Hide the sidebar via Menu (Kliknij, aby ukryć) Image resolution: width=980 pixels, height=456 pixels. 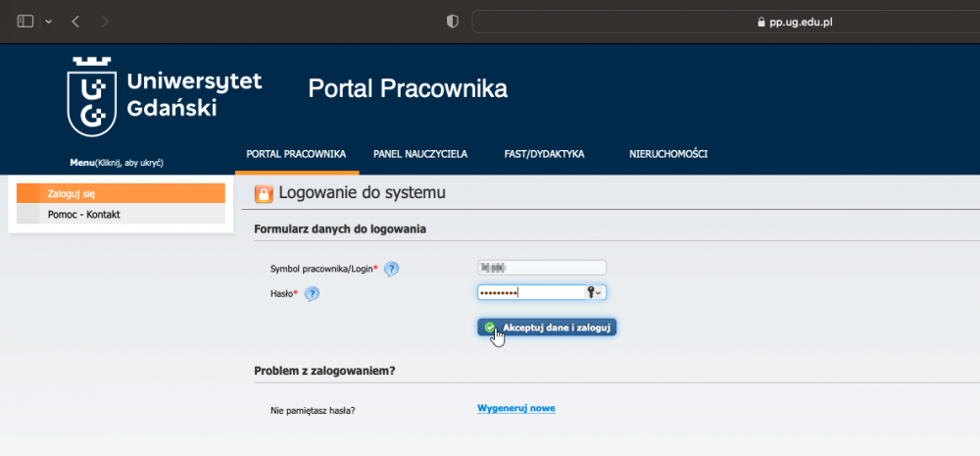[x=116, y=162]
